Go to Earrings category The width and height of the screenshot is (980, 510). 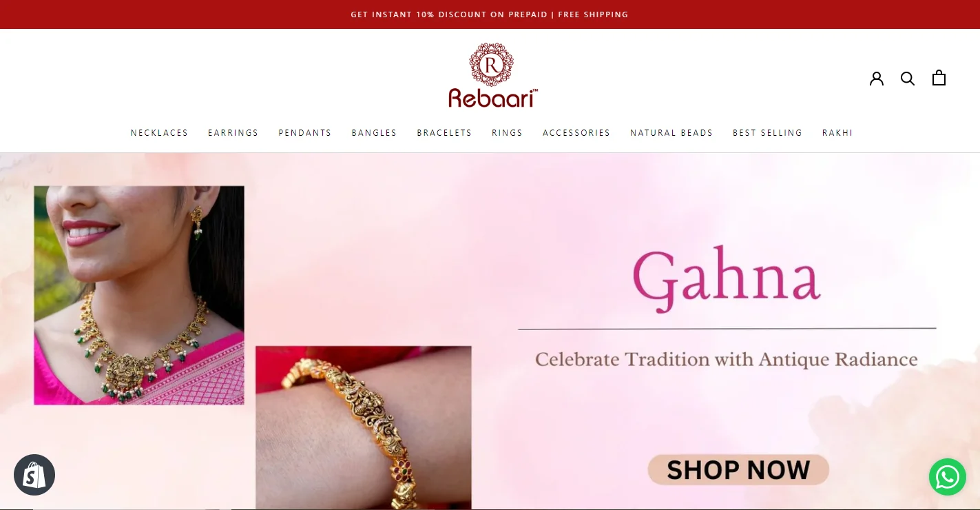click(233, 133)
